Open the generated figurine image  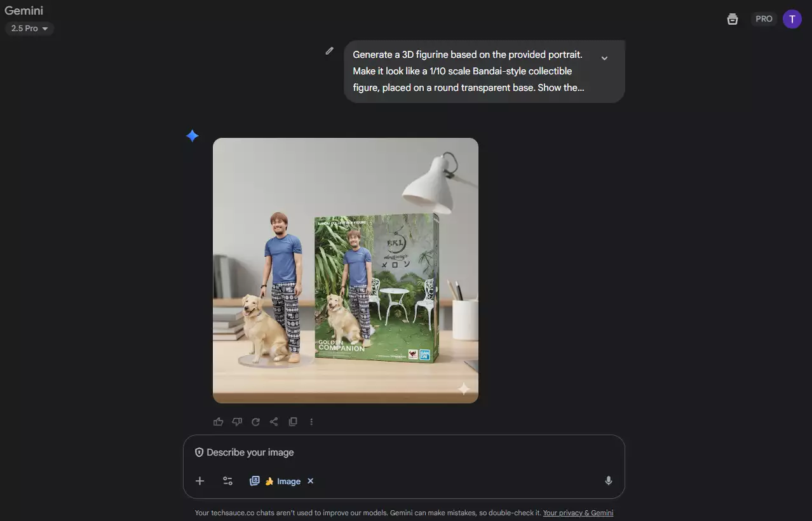point(346,271)
